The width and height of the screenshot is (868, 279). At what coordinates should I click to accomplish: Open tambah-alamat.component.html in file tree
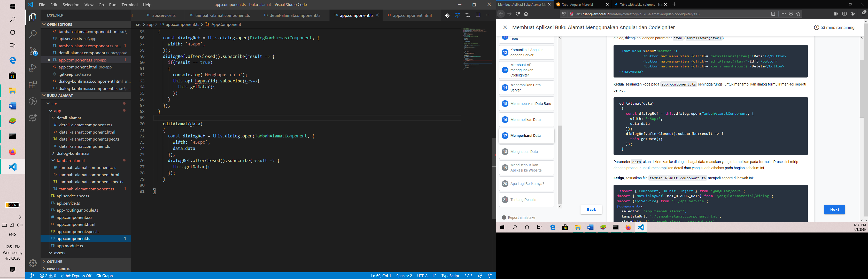click(x=89, y=175)
